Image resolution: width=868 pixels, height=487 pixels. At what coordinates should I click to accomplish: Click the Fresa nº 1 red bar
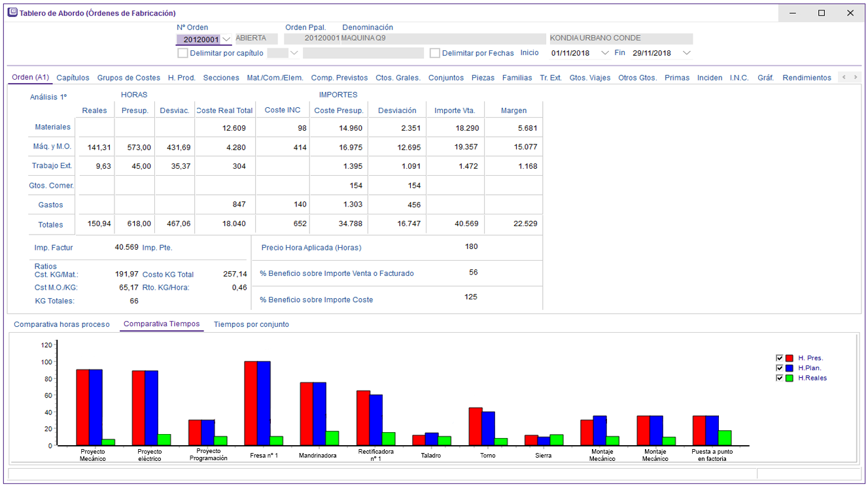coord(251,403)
